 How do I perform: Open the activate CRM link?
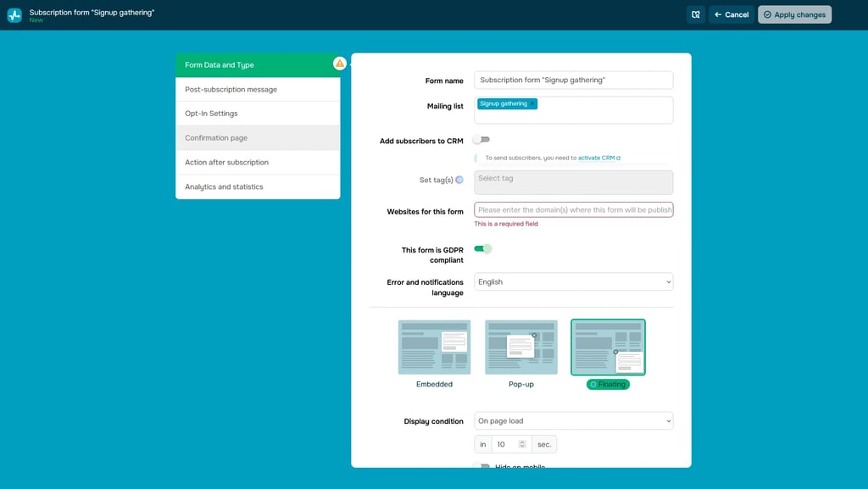pyautogui.click(x=599, y=158)
